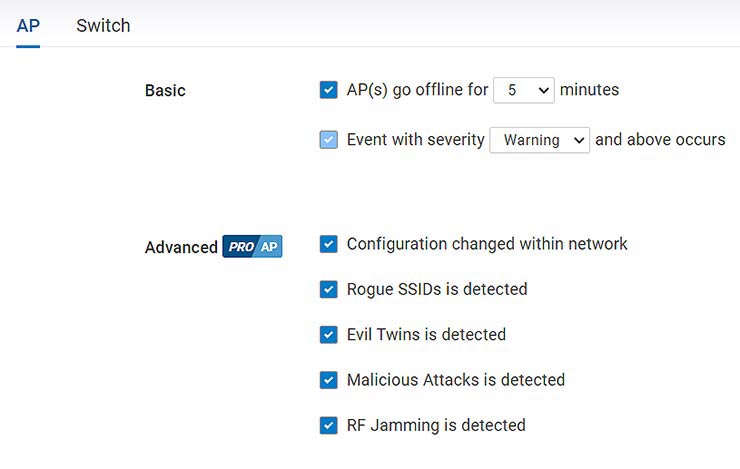Expand the severity dropdown set to Warning
740x469 pixels.
[x=540, y=140]
